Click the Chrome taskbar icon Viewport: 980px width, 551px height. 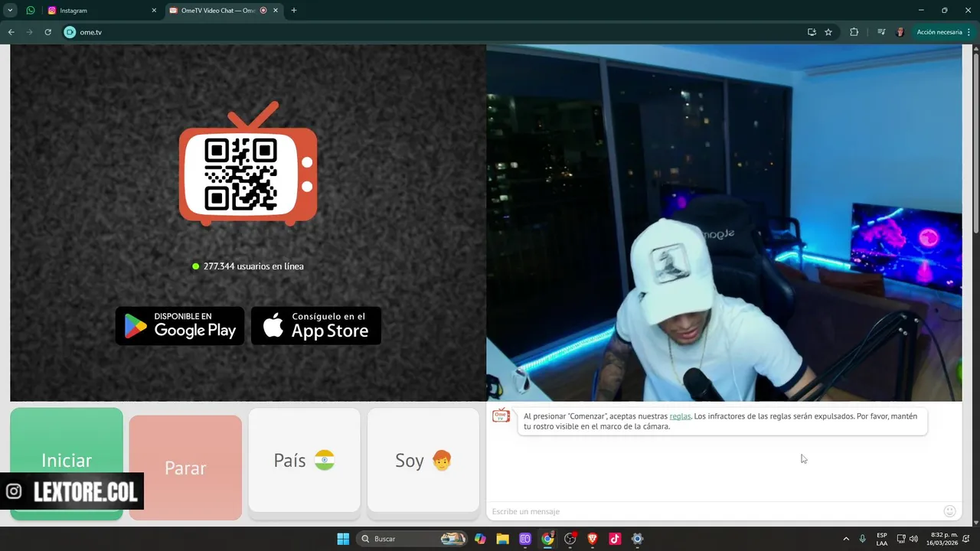547,539
